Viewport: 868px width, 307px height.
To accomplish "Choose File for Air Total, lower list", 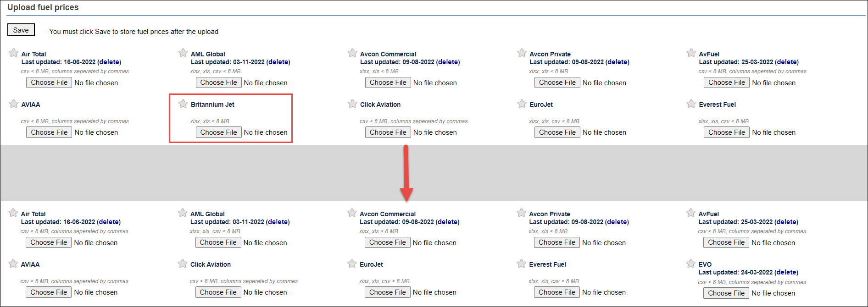I will [49, 242].
